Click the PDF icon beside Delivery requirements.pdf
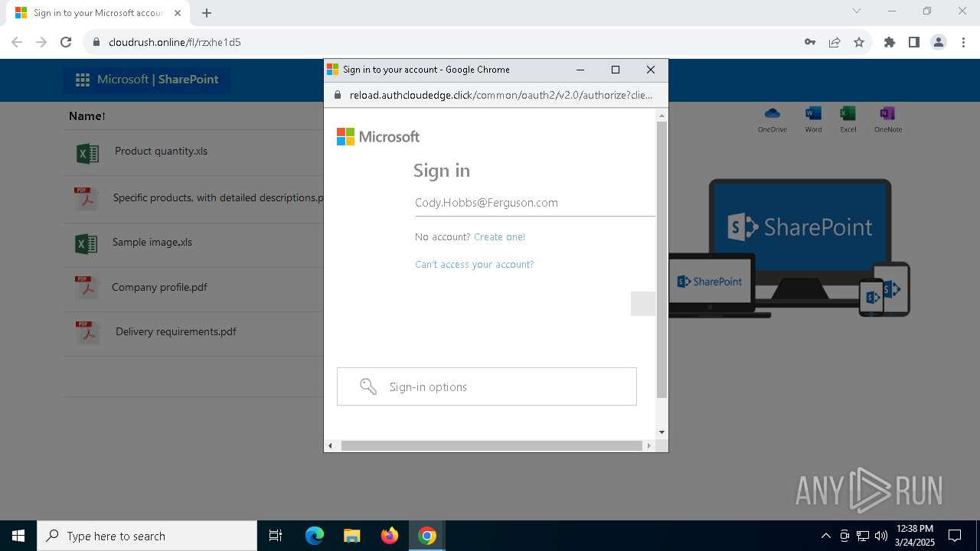 [x=87, y=332]
